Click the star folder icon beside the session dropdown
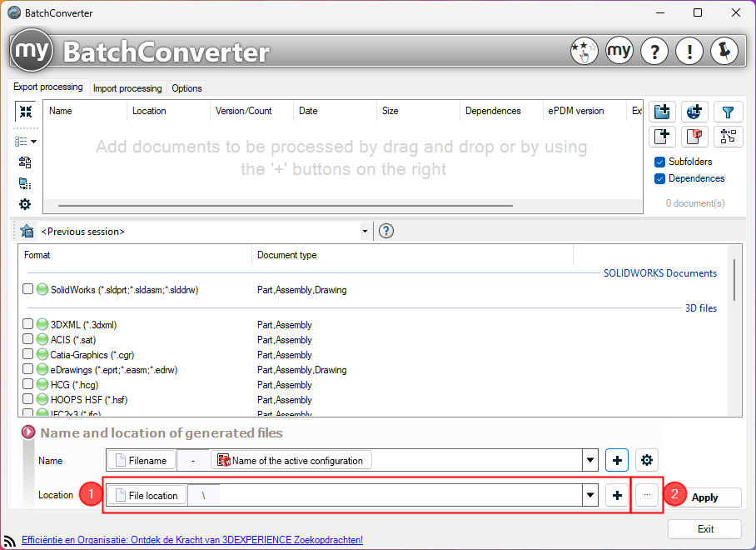The image size is (756, 550). point(27,231)
